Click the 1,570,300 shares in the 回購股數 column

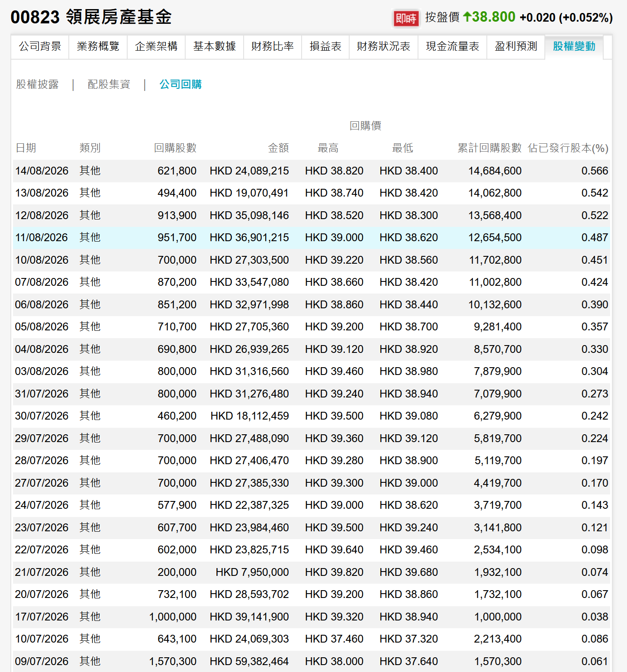[173, 662]
